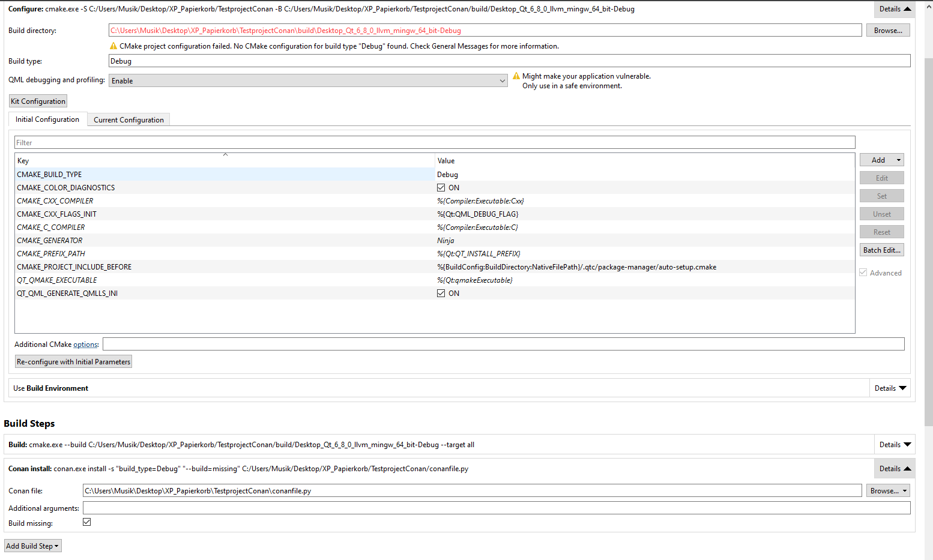Uncheck the Build missing checkbox
The width and height of the screenshot is (933, 560).
pyautogui.click(x=87, y=522)
